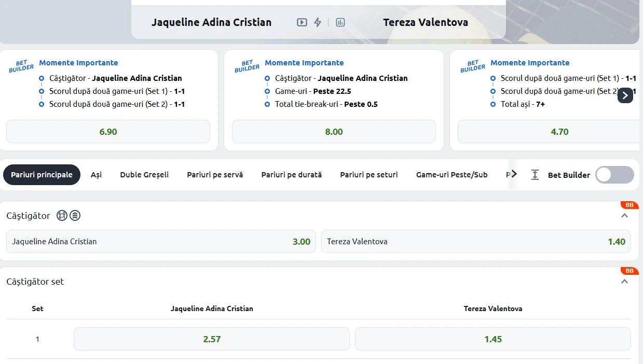Click the live stream video icon
The width and height of the screenshot is (643, 364).
302,22
